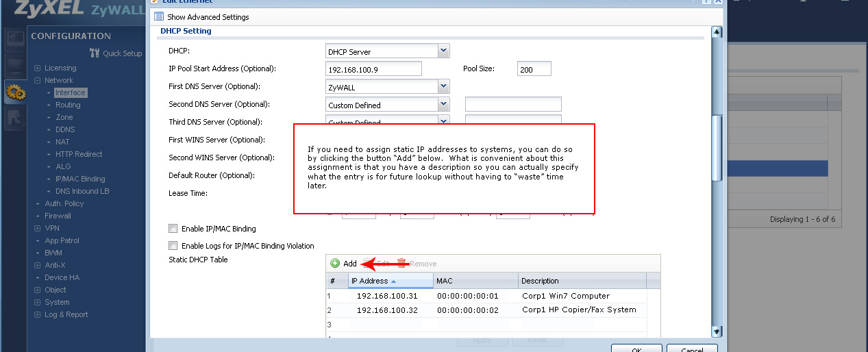Select Interface in the Network menu
Image resolution: width=868 pixels, height=352 pixels.
click(x=71, y=92)
